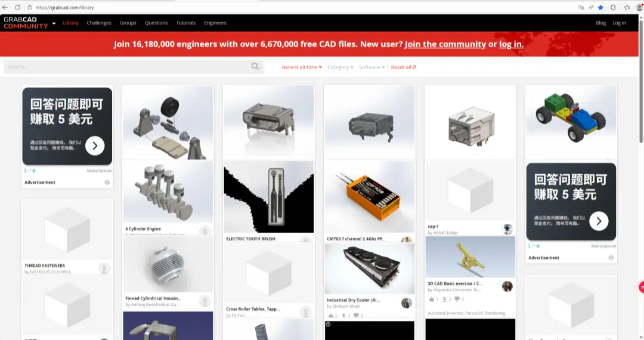Click download icon under 3D CAD Basic exercise
The height and width of the screenshot is (340, 644).
pos(445,299)
